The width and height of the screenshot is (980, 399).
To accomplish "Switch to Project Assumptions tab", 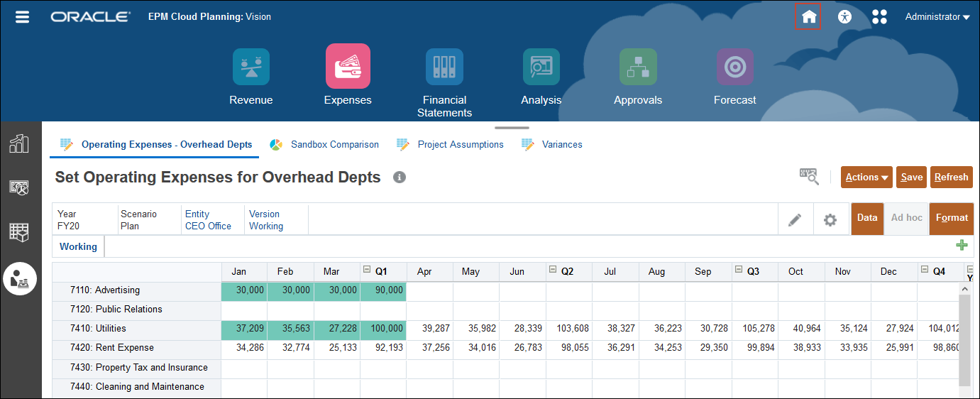I will point(451,144).
